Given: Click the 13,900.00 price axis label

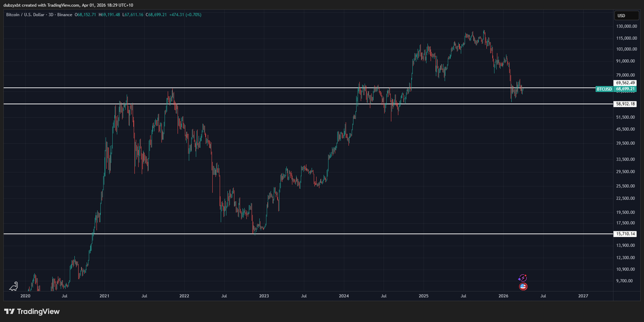Looking at the screenshot, I should 626,246.
